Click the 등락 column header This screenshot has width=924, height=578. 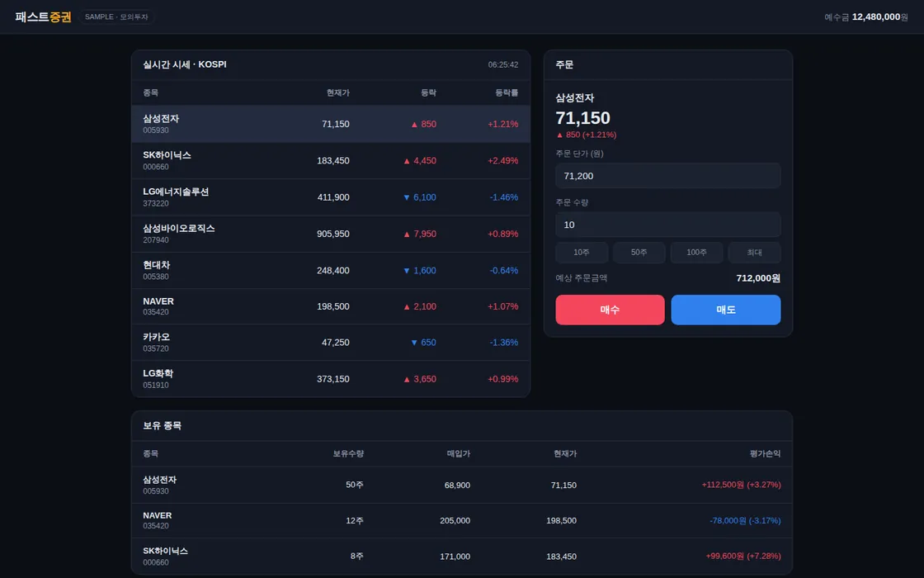(428, 92)
